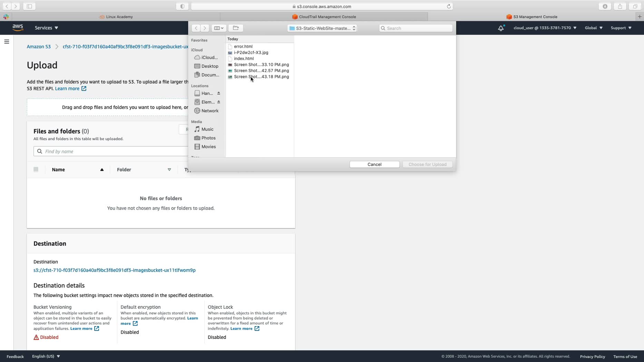Open the Terms of Use footer link

[625, 356]
